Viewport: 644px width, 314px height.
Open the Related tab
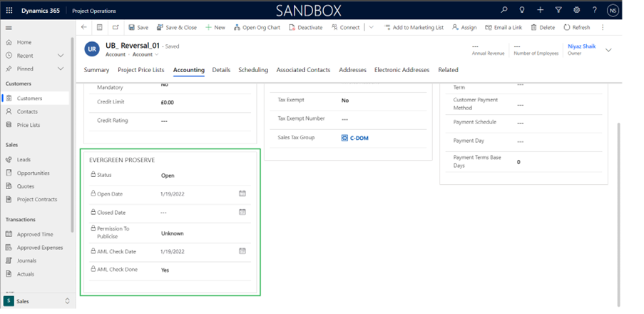[448, 70]
